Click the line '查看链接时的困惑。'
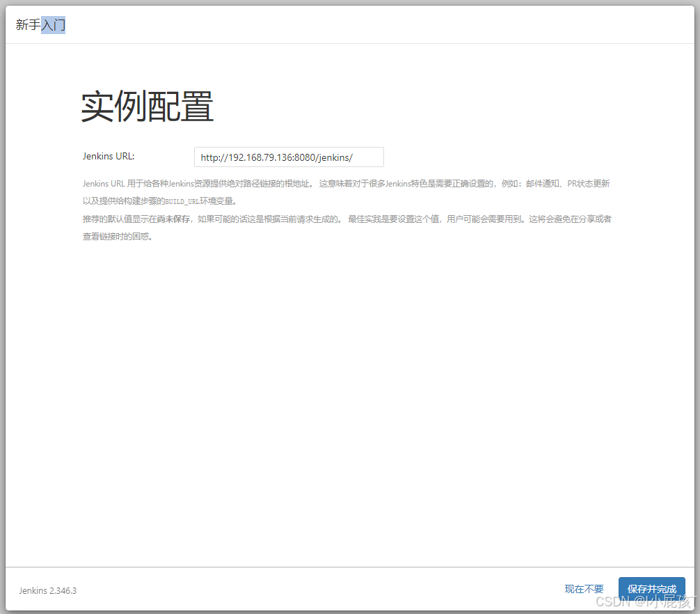Screen dimensions: 700x614 point(118,236)
